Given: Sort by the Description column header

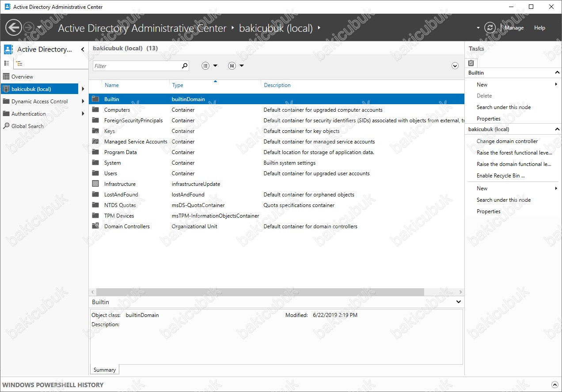Looking at the screenshot, I should [x=277, y=85].
